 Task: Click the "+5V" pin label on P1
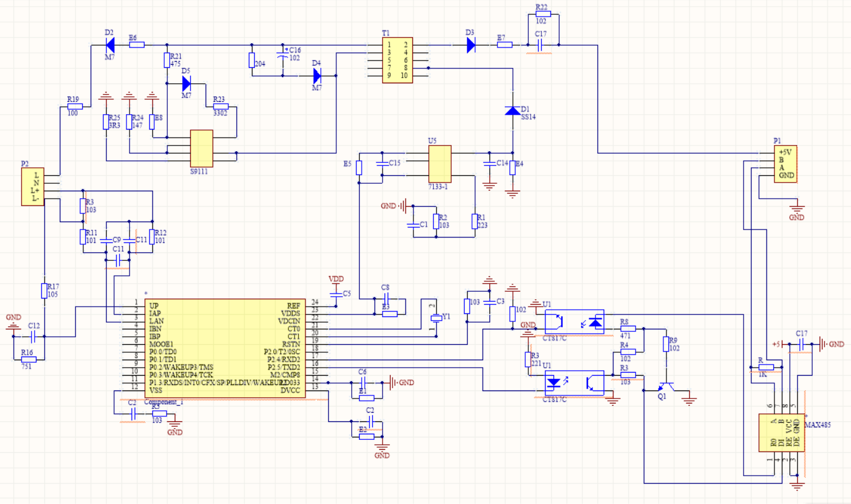click(x=786, y=152)
